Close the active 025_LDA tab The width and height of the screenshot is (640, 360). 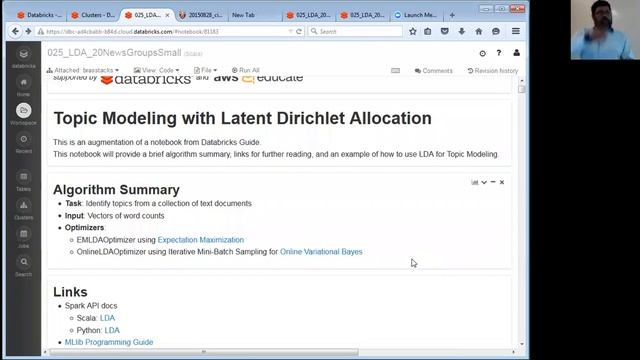tap(167, 15)
